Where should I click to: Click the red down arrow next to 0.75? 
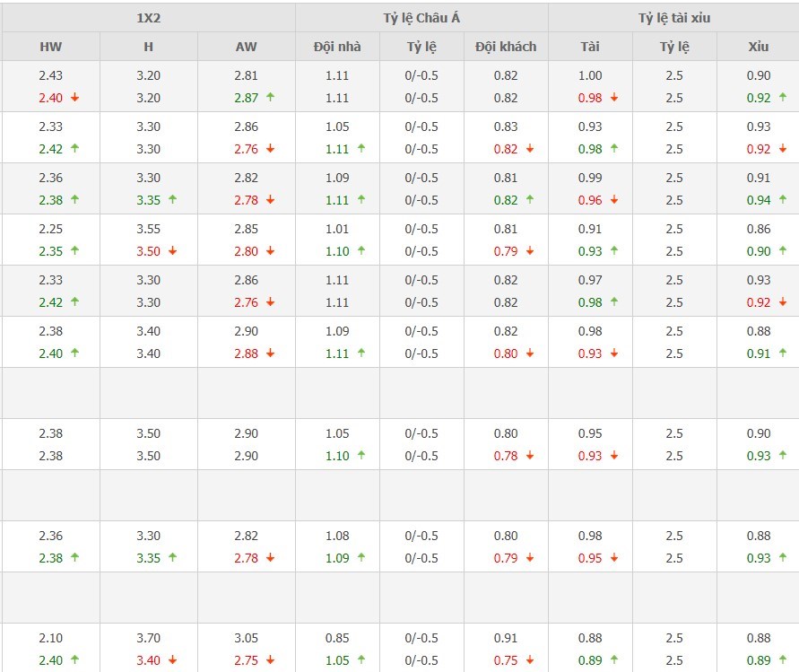point(529,660)
